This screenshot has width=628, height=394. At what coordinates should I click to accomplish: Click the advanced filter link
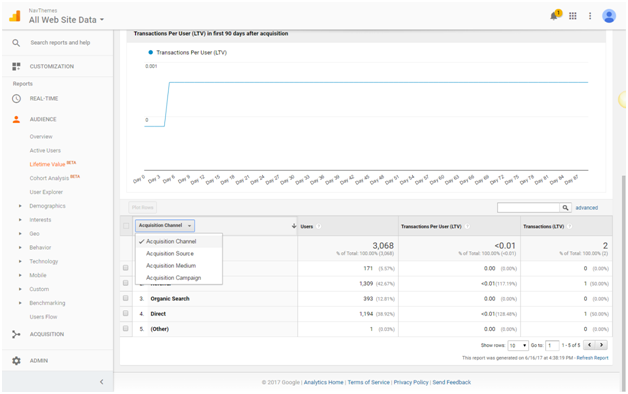pos(586,208)
